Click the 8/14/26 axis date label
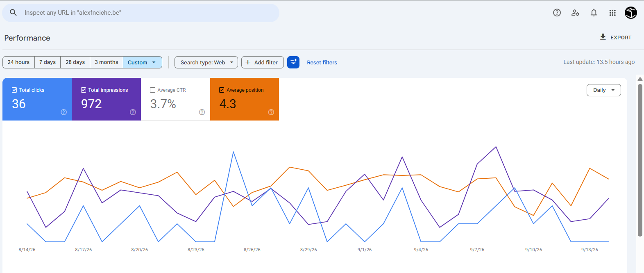This screenshot has width=644, height=273. (27, 250)
